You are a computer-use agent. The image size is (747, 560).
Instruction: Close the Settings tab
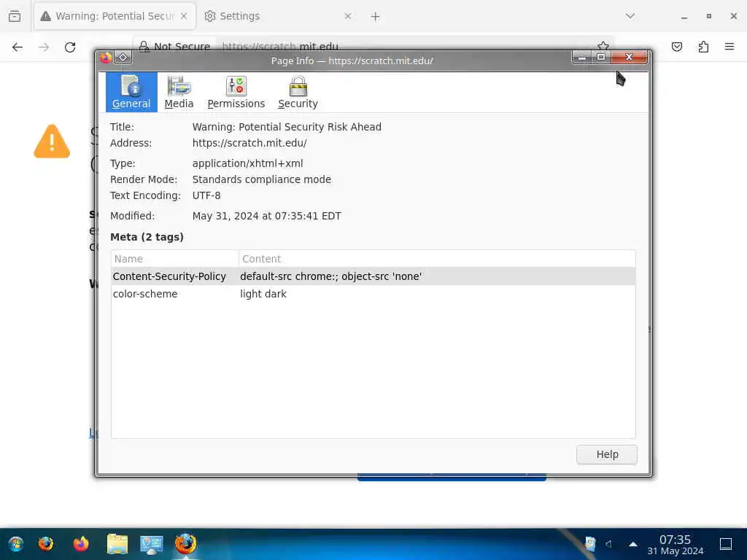tap(348, 16)
